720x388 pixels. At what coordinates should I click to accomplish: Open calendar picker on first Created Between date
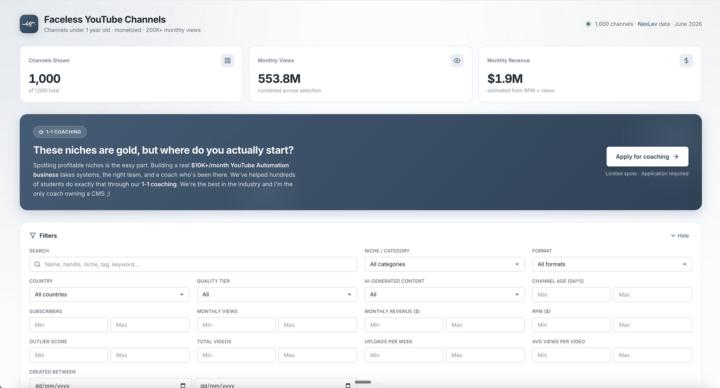[183, 385]
